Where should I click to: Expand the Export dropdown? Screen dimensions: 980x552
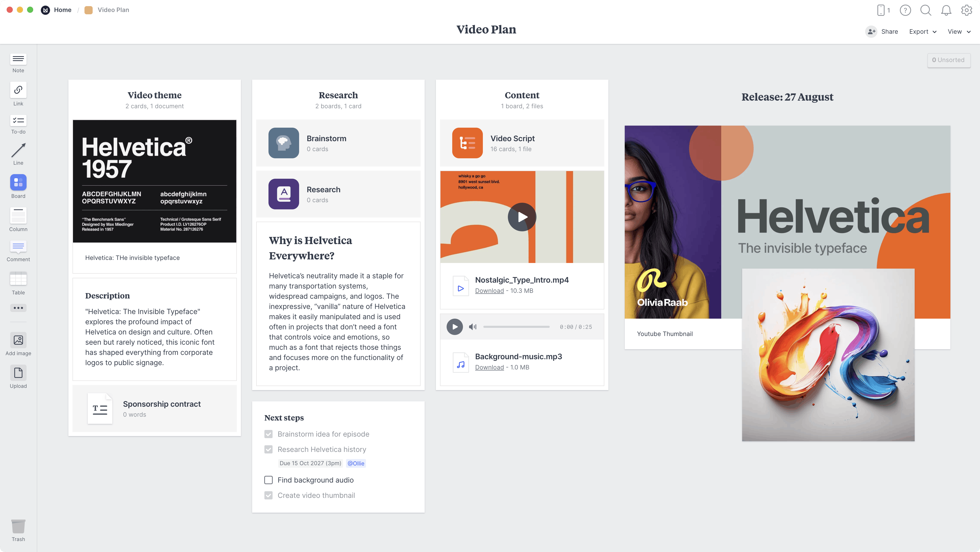pos(923,32)
